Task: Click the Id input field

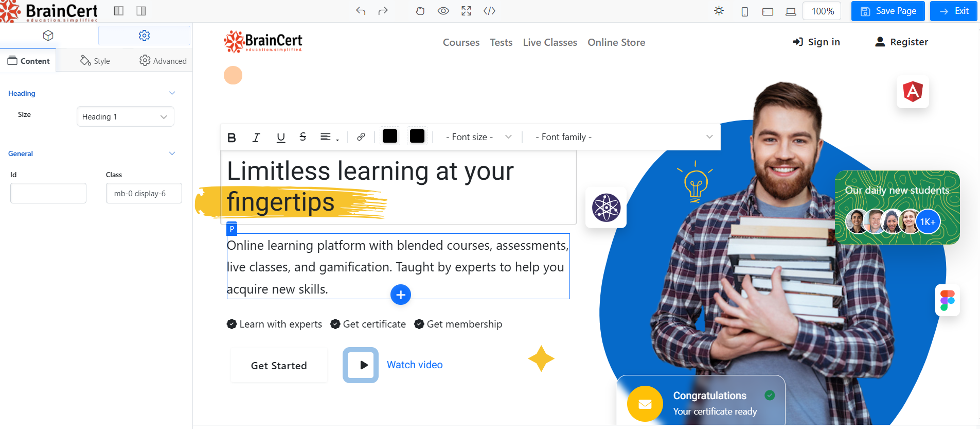Action: pyautogui.click(x=48, y=193)
